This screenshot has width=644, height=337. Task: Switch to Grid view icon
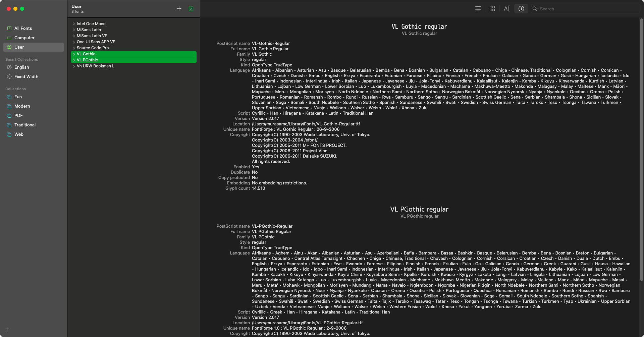pyautogui.click(x=492, y=9)
